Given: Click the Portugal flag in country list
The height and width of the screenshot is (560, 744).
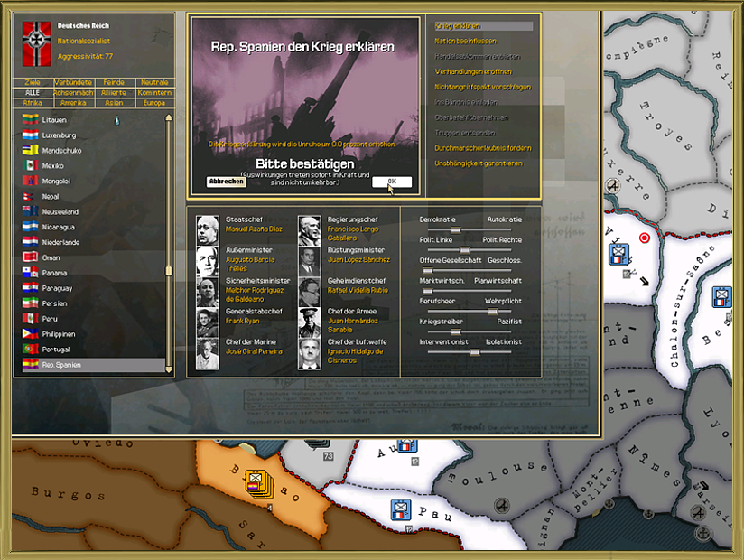Looking at the screenshot, I should click(x=30, y=350).
